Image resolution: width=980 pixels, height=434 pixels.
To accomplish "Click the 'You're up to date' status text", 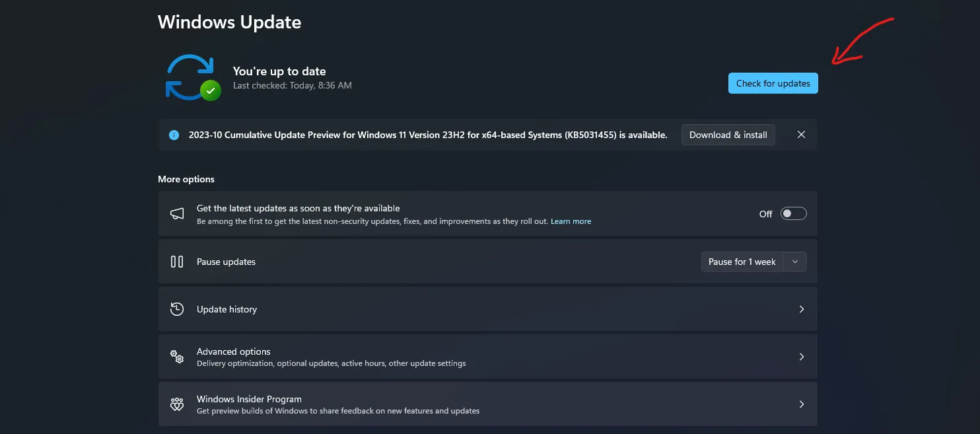I will point(279,71).
